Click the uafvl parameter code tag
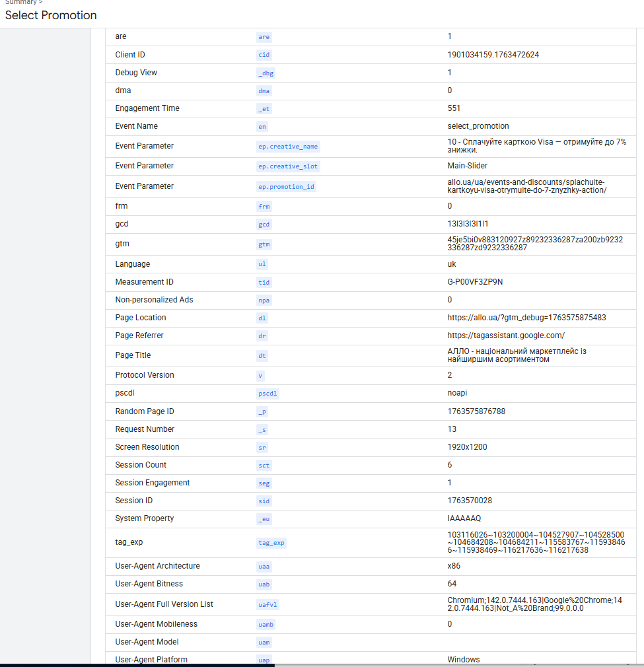The image size is (644, 667). tap(268, 605)
